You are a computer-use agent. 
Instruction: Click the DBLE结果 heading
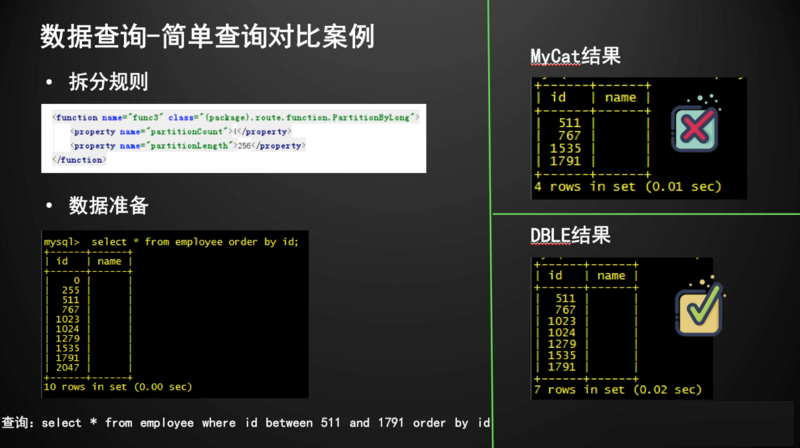coord(570,235)
